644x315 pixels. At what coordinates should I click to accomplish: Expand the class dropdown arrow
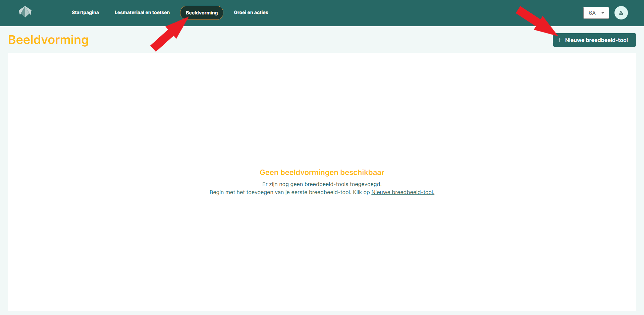click(x=603, y=12)
